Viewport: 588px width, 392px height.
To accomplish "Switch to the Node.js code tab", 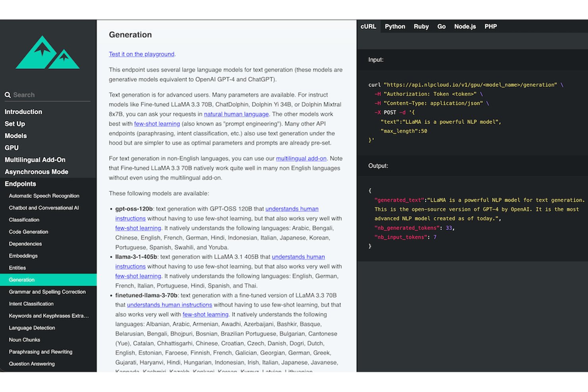I will pos(465,26).
